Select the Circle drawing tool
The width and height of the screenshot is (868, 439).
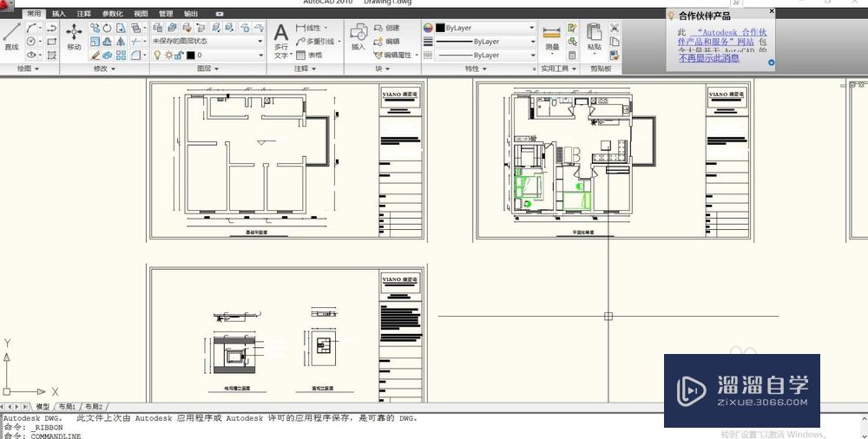[x=31, y=42]
